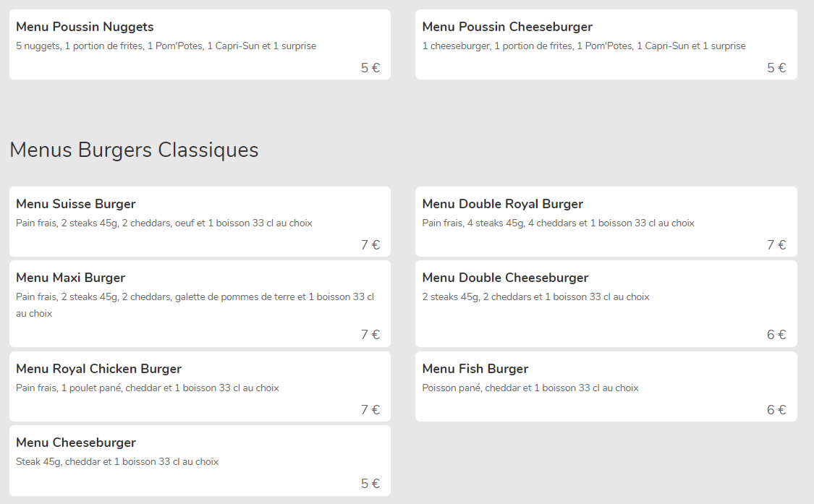
Task: Select the Menu Poussin Nuggets card
Action: pyautogui.click(x=200, y=45)
